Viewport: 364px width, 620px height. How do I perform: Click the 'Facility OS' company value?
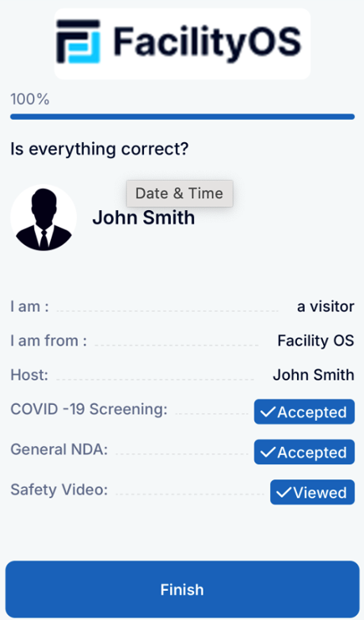click(315, 341)
